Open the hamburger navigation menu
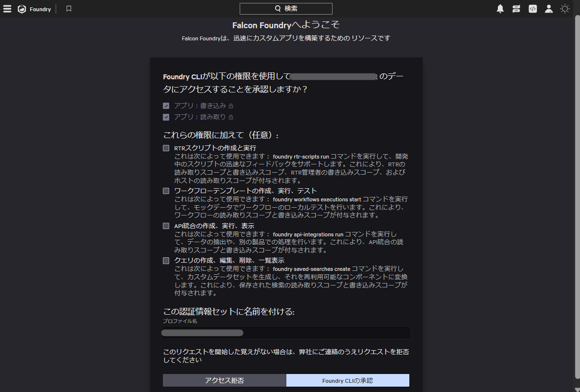Image resolution: width=580 pixels, height=392 pixels. click(7, 8)
